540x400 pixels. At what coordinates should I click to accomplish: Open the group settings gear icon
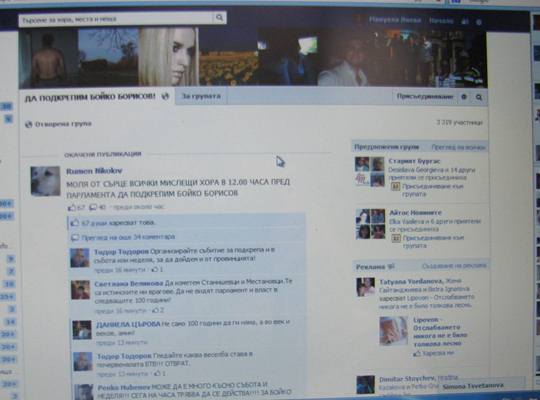(x=464, y=97)
